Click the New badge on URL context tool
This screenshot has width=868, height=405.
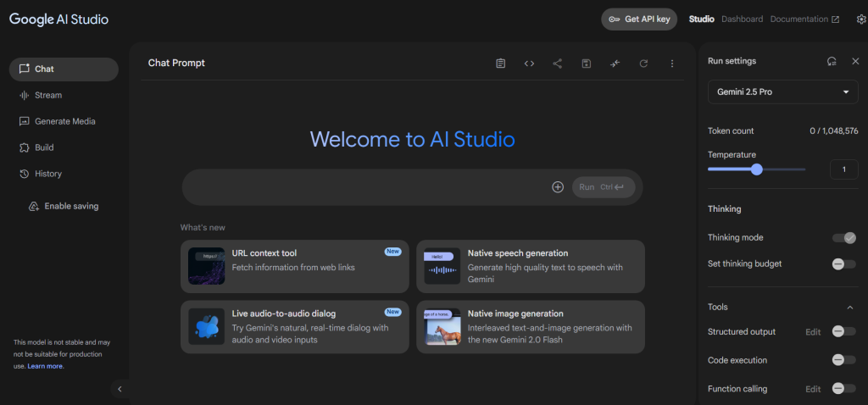tap(393, 251)
